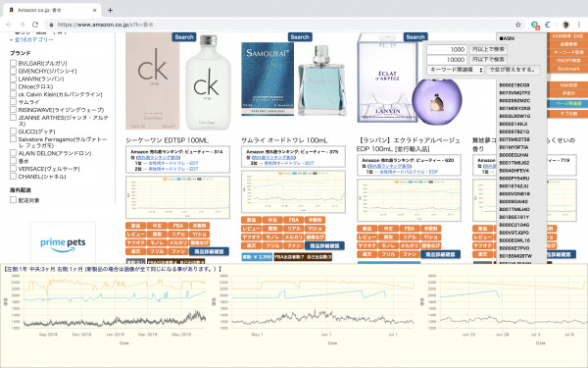
Task: Click the orange Bookmark menu item
Action: point(568,69)
